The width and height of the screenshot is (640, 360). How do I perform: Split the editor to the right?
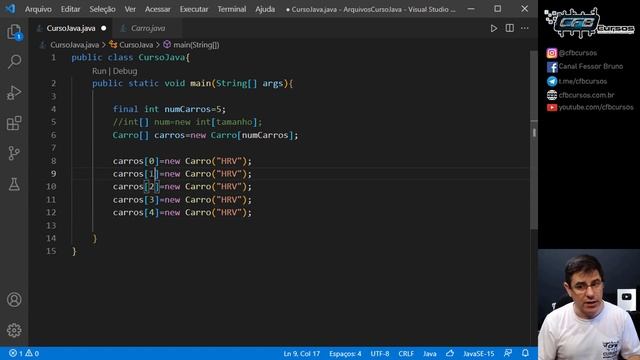509,28
